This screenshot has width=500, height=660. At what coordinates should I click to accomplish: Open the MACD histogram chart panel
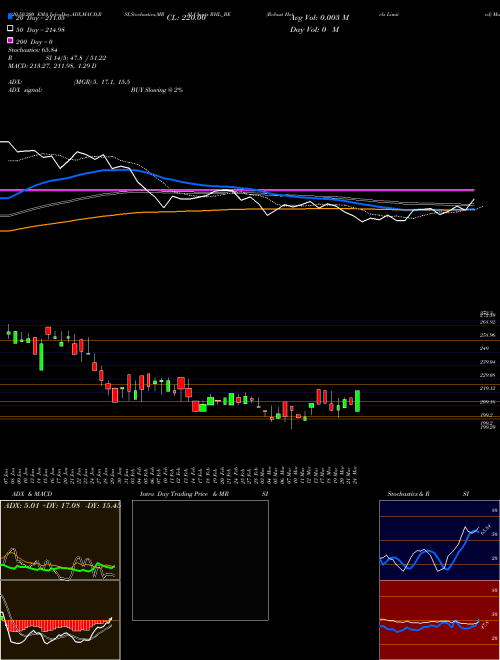pyautogui.click(x=60, y=620)
